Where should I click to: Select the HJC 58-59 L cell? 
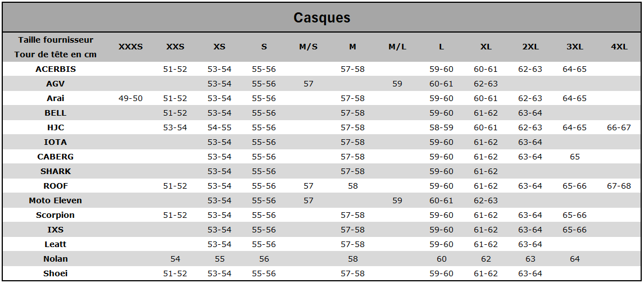[x=441, y=127]
